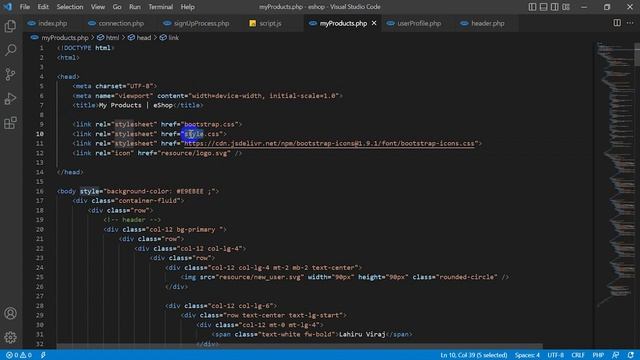This screenshot has height=360, width=640.
Task: Toggle Panel layout icon in title bar
Action: point(543,7)
